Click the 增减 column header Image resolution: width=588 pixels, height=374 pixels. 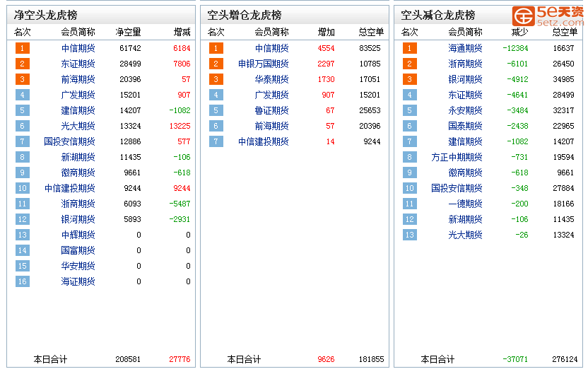(182, 33)
